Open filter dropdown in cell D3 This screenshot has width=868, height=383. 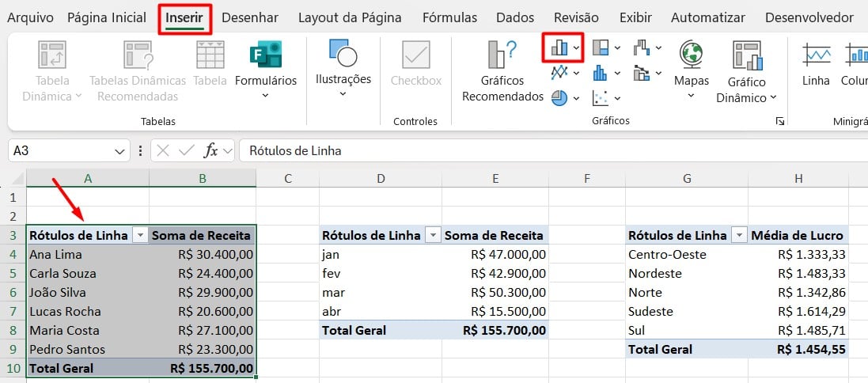433,235
